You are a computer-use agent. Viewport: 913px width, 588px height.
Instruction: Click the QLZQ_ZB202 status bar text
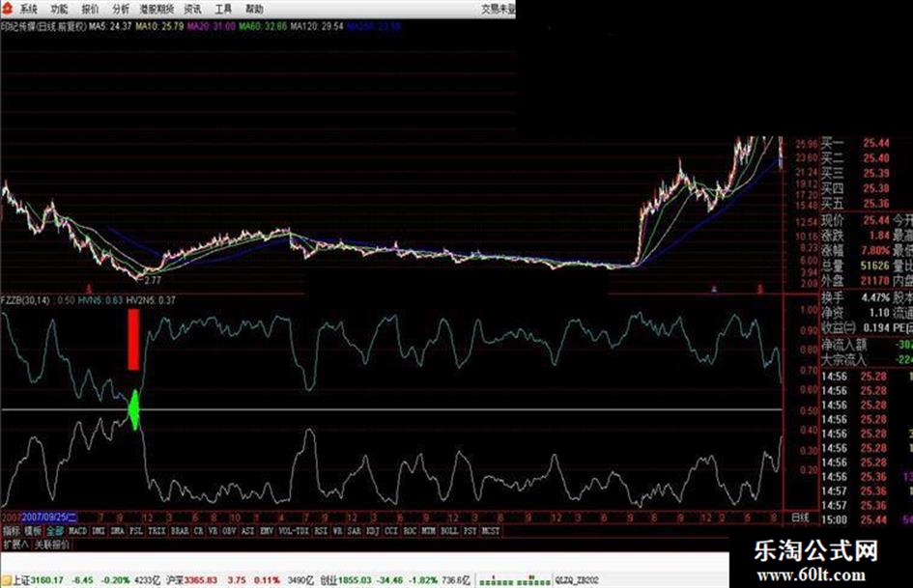point(577,580)
